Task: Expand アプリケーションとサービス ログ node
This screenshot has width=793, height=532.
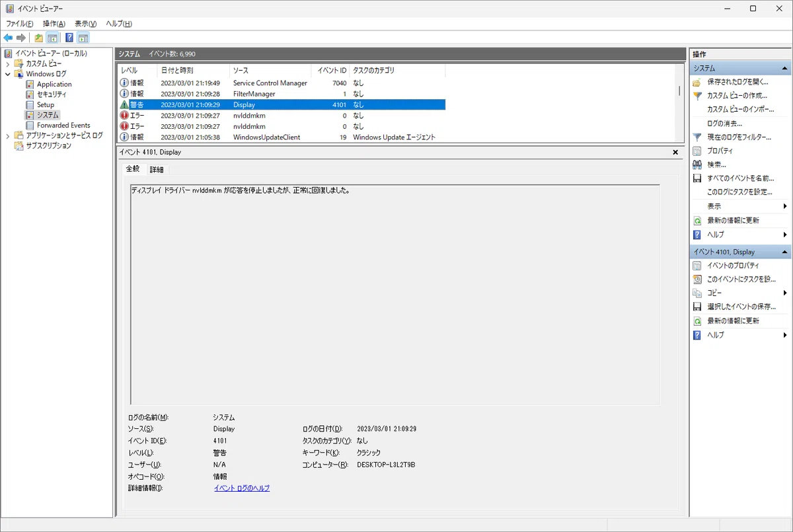Action: (x=8, y=135)
